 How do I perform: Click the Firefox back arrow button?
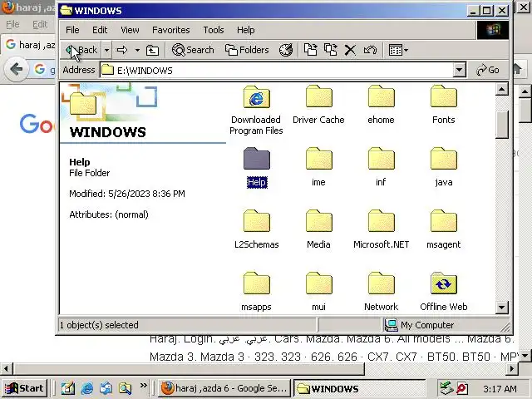(x=16, y=70)
